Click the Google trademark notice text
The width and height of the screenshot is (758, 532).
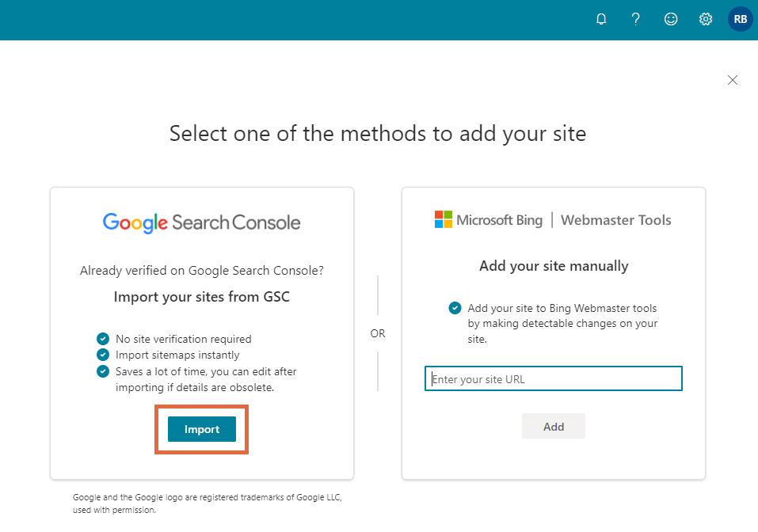[x=208, y=503]
